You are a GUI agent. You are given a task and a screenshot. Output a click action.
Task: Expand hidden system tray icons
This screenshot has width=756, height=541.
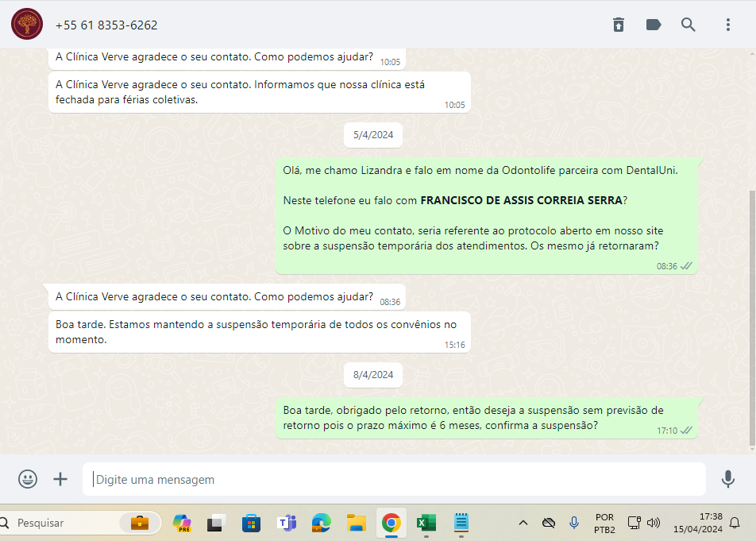pyautogui.click(x=523, y=523)
